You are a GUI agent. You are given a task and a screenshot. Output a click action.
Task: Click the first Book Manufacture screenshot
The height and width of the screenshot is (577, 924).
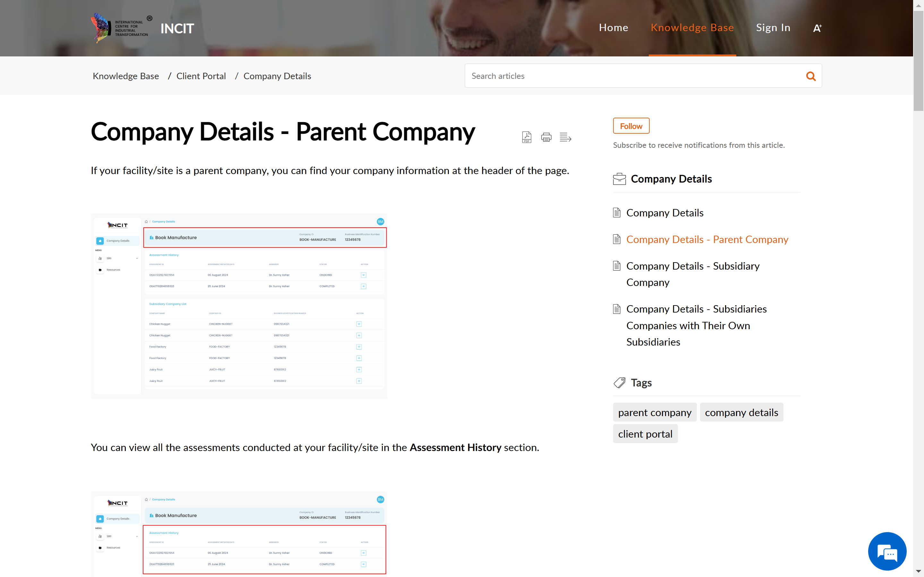point(239,306)
